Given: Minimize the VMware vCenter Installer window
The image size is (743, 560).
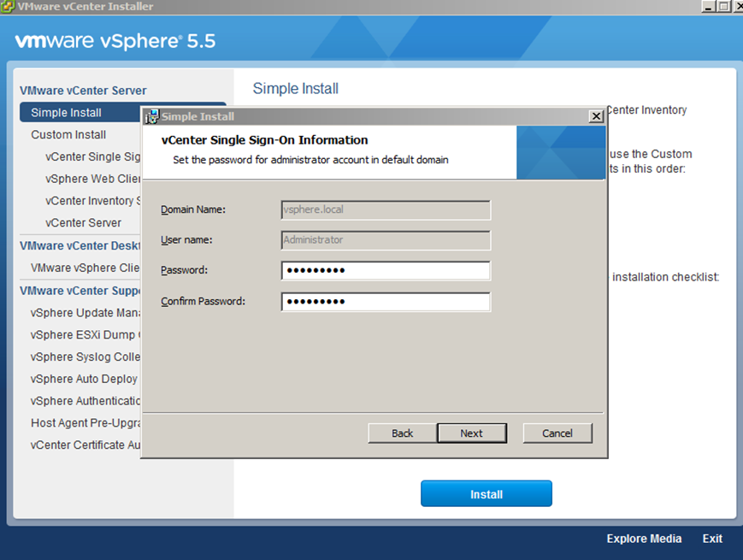Looking at the screenshot, I should click(709, 6).
